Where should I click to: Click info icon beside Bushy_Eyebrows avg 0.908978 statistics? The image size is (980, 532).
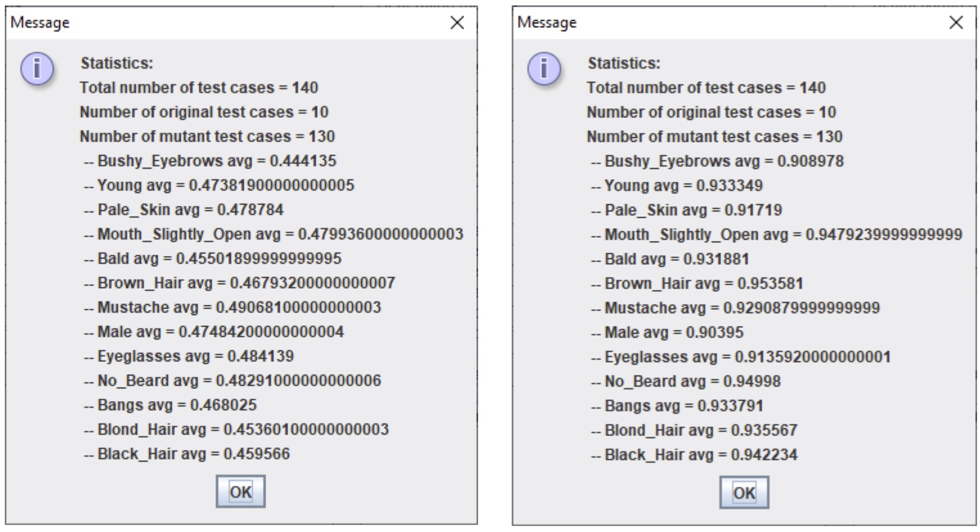tap(543, 69)
